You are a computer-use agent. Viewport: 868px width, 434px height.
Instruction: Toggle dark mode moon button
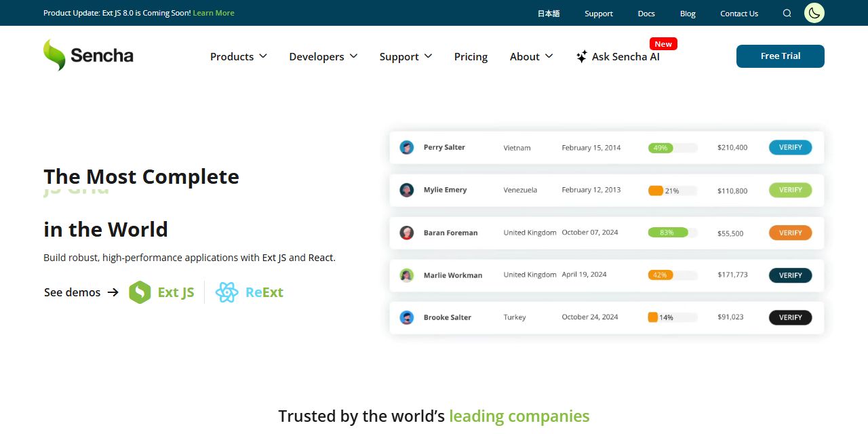pyautogui.click(x=814, y=13)
